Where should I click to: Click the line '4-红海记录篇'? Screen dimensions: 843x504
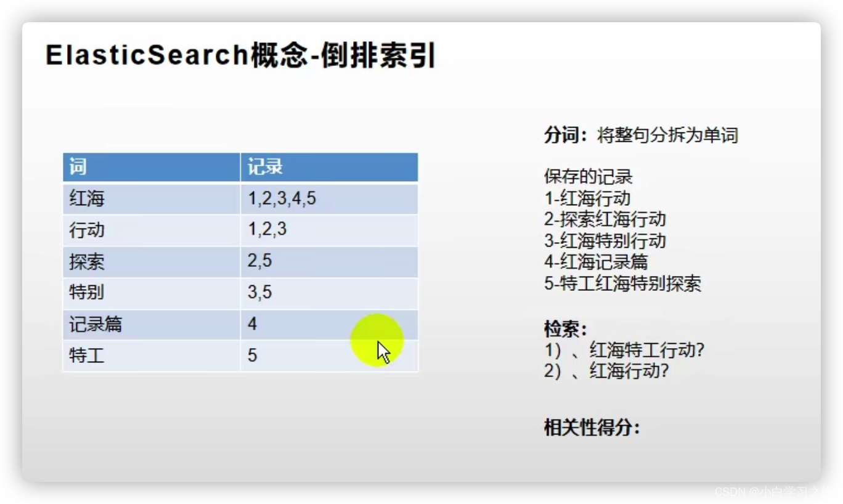(596, 262)
